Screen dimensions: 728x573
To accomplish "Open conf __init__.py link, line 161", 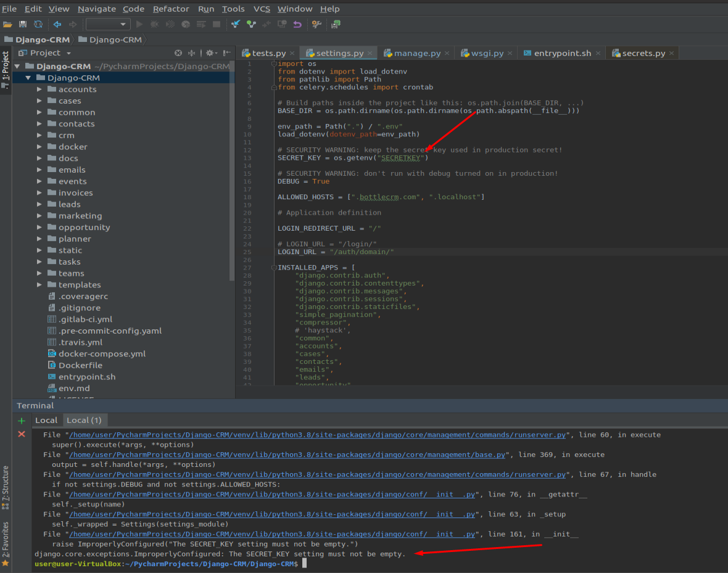I will click(x=272, y=534).
